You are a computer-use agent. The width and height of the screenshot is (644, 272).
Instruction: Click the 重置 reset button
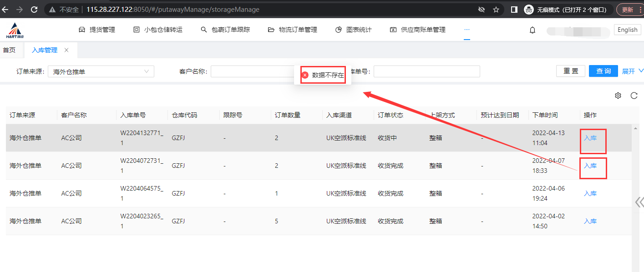click(570, 71)
